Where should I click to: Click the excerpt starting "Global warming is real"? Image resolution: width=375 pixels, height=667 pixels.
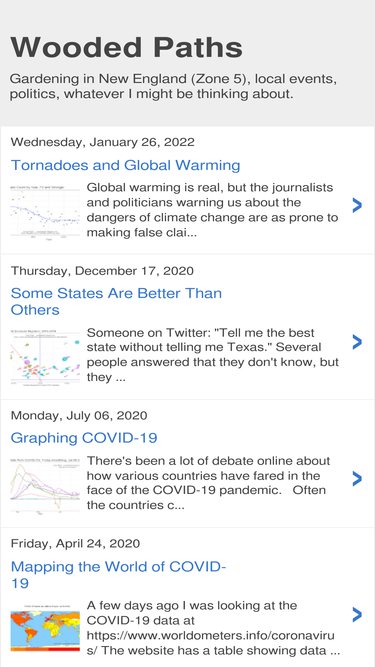pos(213,210)
